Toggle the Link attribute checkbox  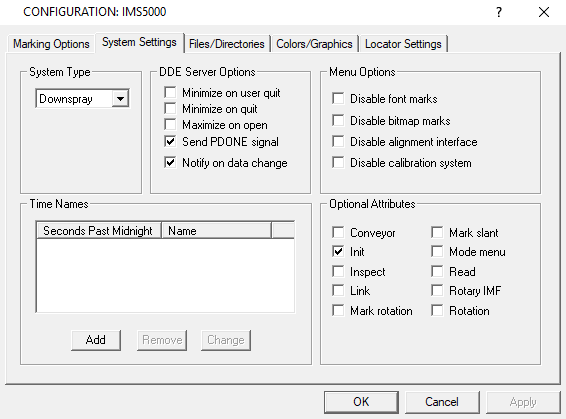[338, 291]
